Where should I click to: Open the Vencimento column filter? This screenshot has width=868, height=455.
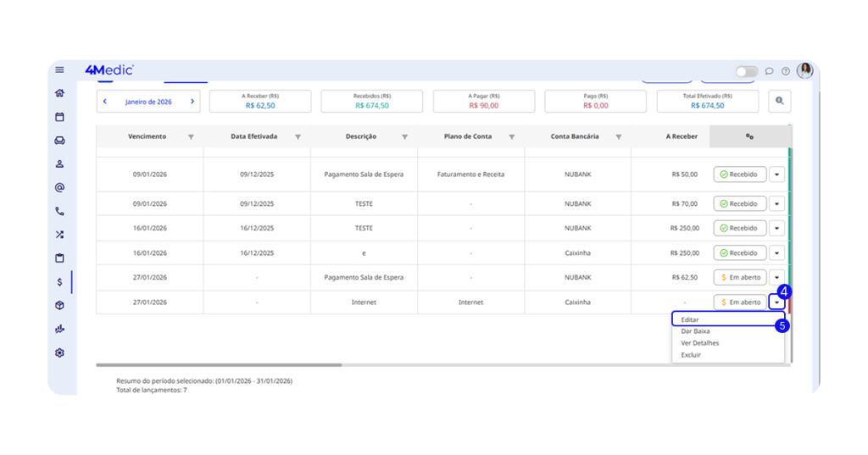191,137
